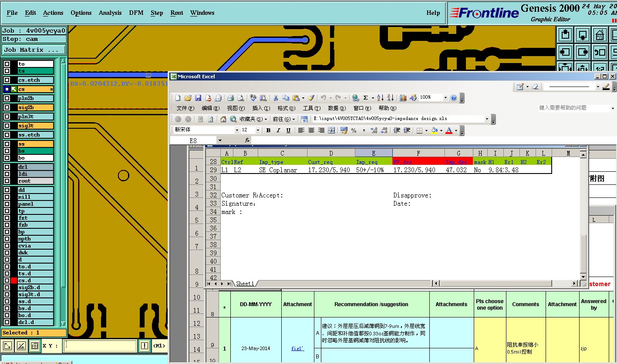Viewport: 617px width, 364px height.
Task: Toggle the checkbox for layer 'panel'
Action: (x=7, y=204)
